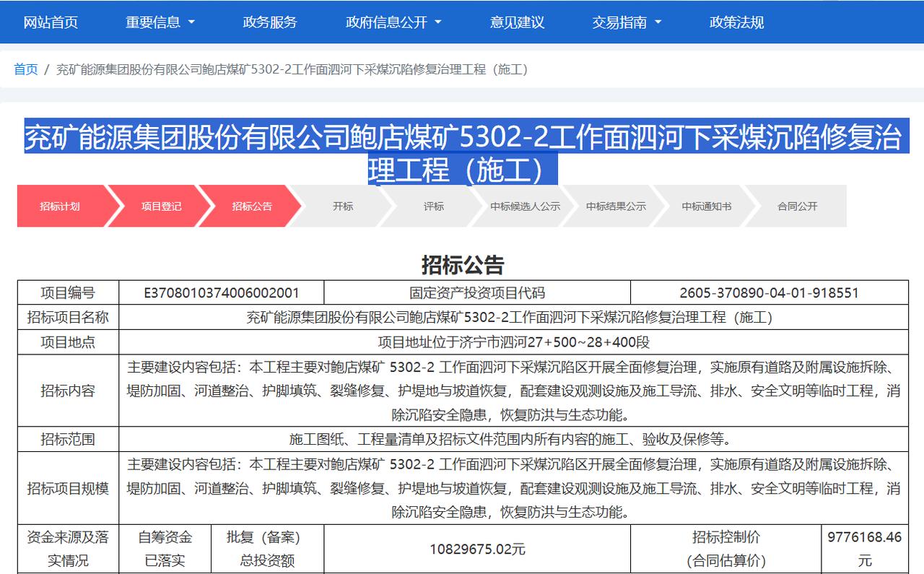The image size is (924, 574).
Task: Click the 项目编号 label cell
Action: [x=68, y=293]
